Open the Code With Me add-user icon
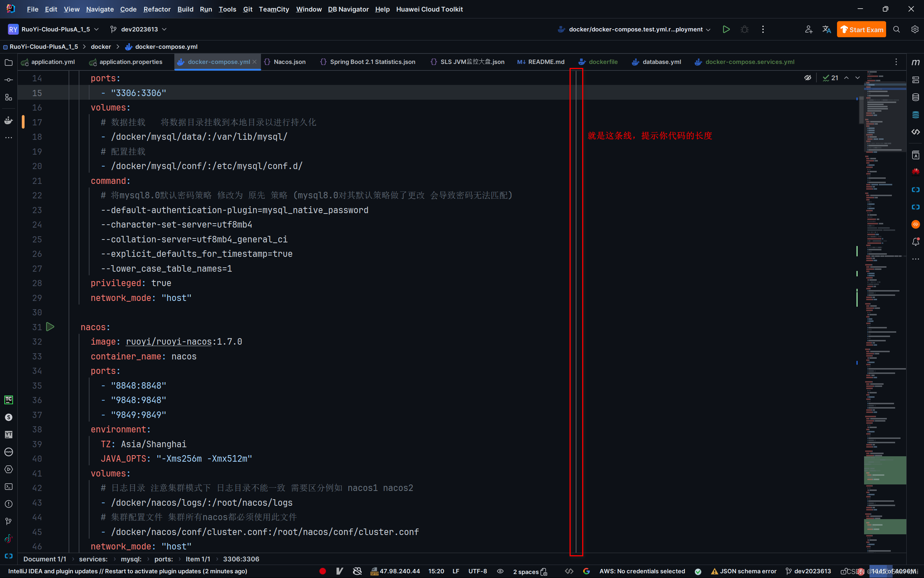 pyautogui.click(x=809, y=29)
